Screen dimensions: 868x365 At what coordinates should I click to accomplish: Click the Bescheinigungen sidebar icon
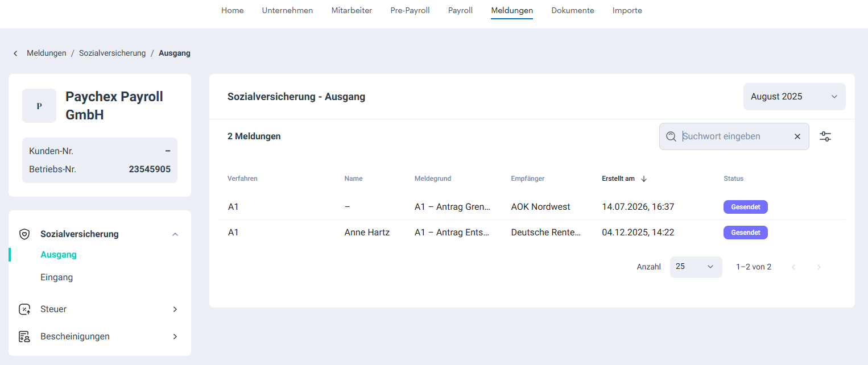tap(24, 337)
